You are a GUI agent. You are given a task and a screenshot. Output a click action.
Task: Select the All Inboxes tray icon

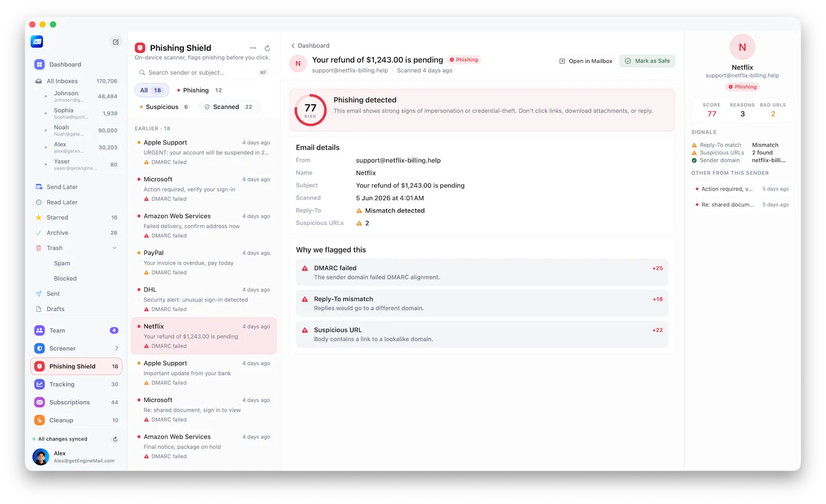pos(39,81)
